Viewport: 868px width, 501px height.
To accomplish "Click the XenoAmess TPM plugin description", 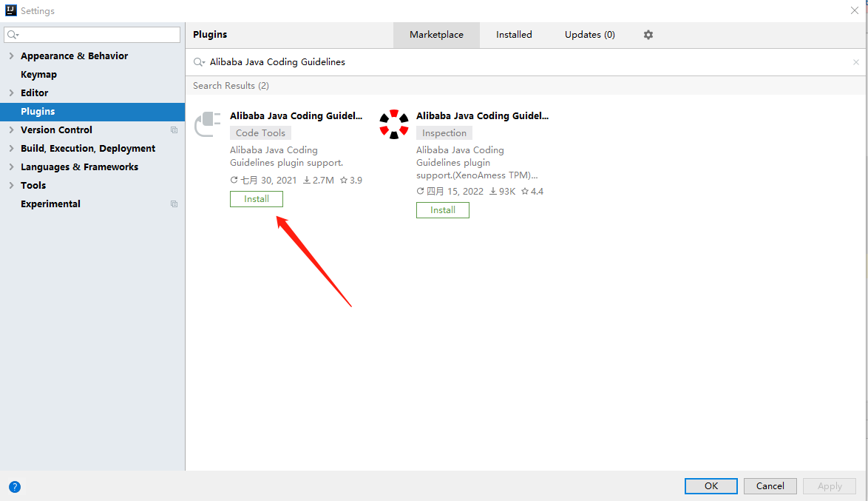I will pyautogui.click(x=477, y=162).
